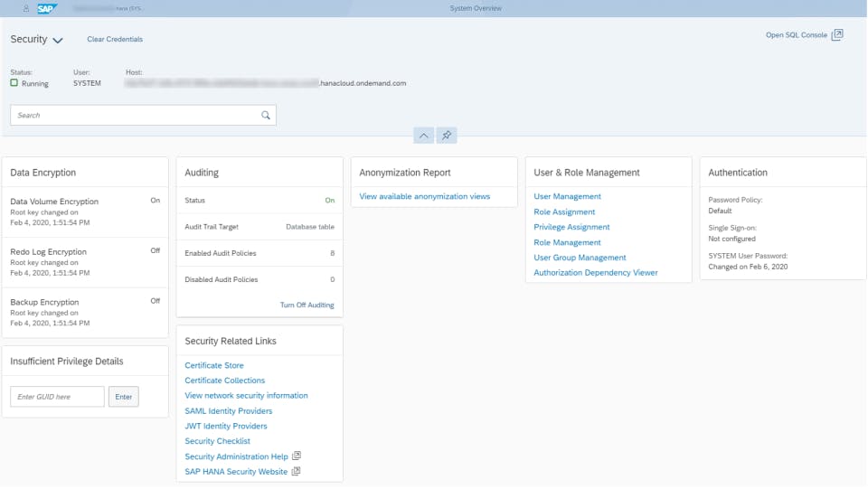Collapse the header with the up chevron
This screenshot has width=868, height=489.
point(423,135)
